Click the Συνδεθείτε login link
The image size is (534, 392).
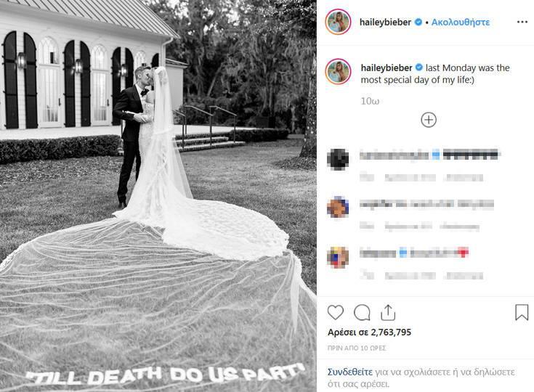click(350, 372)
